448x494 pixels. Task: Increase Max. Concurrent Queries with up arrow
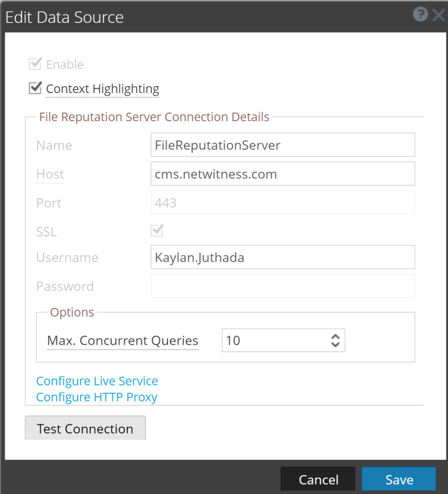tap(336, 336)
